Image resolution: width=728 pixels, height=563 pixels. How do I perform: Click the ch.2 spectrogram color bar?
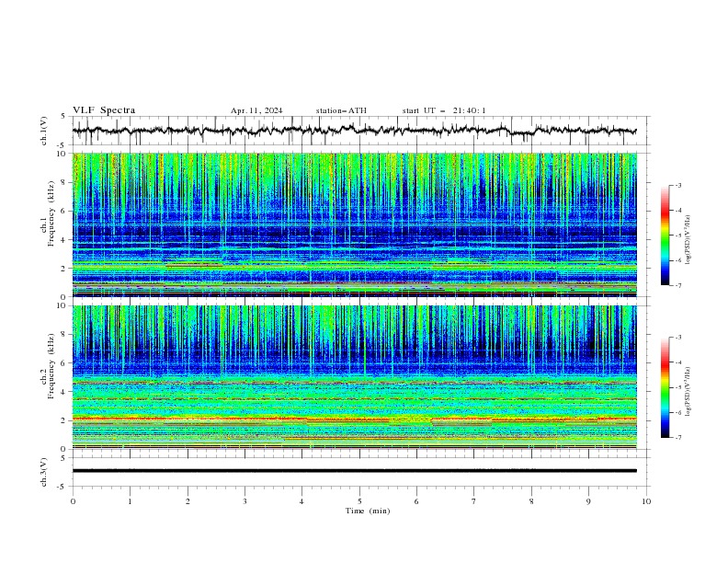pos(665,387)
